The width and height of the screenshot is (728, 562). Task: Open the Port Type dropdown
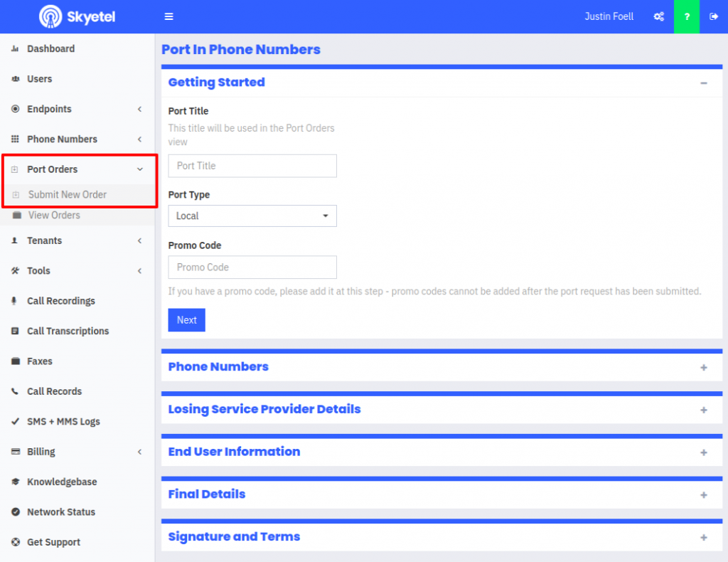252,216
